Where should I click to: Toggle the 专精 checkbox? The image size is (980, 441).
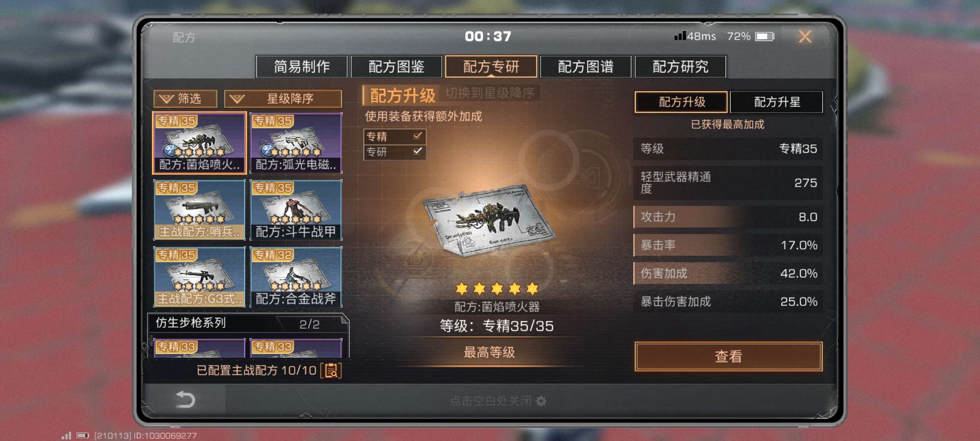click(x=417, y=136)
